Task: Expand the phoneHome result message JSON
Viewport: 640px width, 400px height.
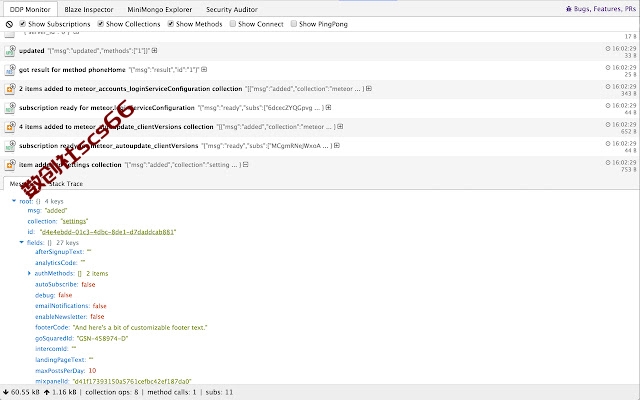Action: click(x=204, y=69)
